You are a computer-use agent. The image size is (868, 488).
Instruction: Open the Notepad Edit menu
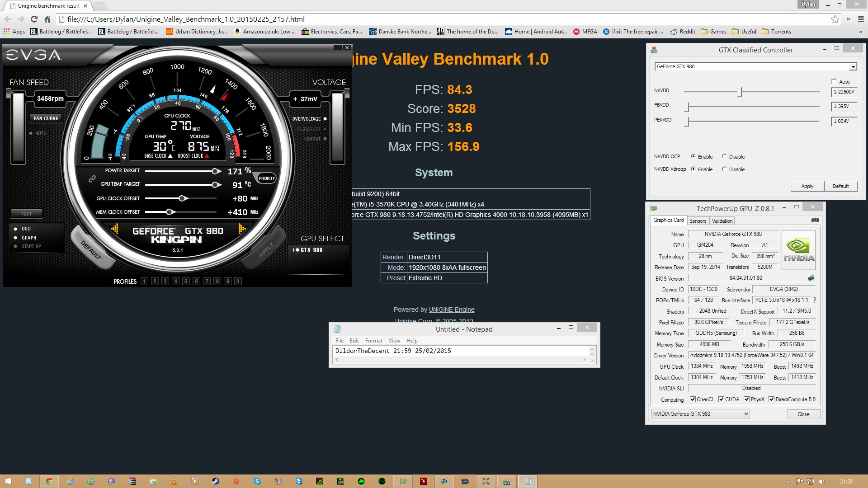(354, 341)
